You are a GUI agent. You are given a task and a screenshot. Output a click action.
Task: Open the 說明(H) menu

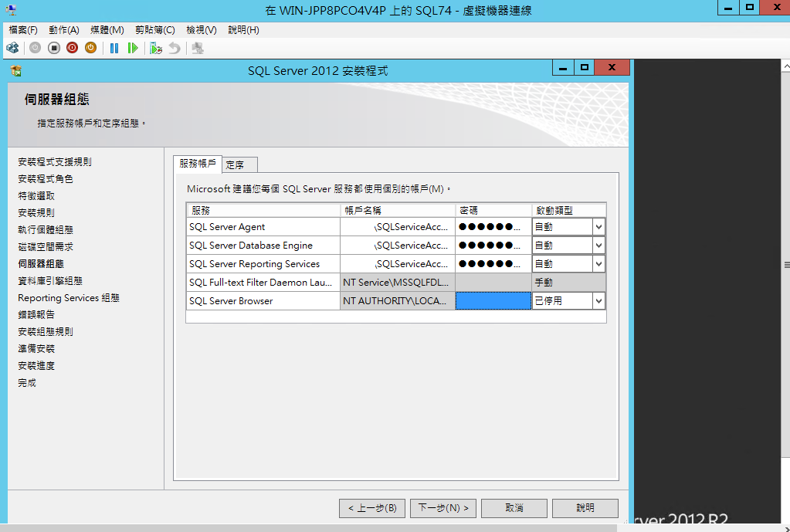[243, 30]
